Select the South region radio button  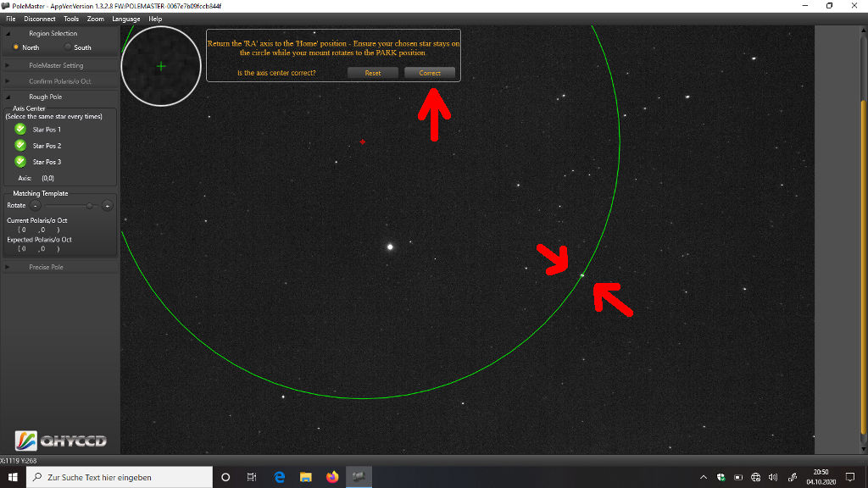[68, 47]
